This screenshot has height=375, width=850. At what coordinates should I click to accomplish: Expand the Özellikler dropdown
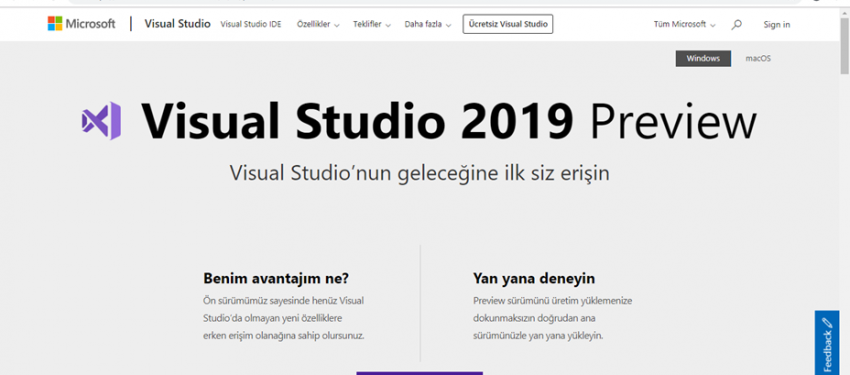click(x=318, y=24)
